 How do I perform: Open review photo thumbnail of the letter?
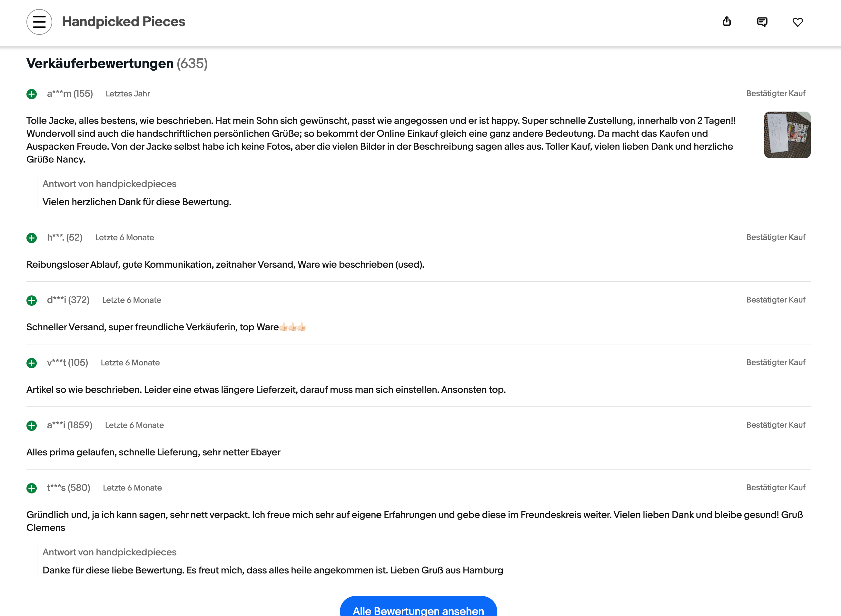point(787,134)
